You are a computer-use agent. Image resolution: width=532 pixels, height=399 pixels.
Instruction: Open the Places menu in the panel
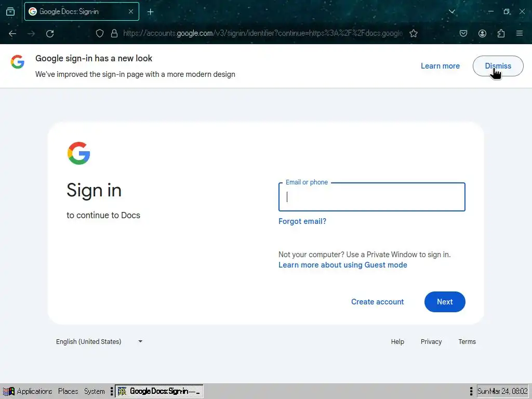point(68,391)
